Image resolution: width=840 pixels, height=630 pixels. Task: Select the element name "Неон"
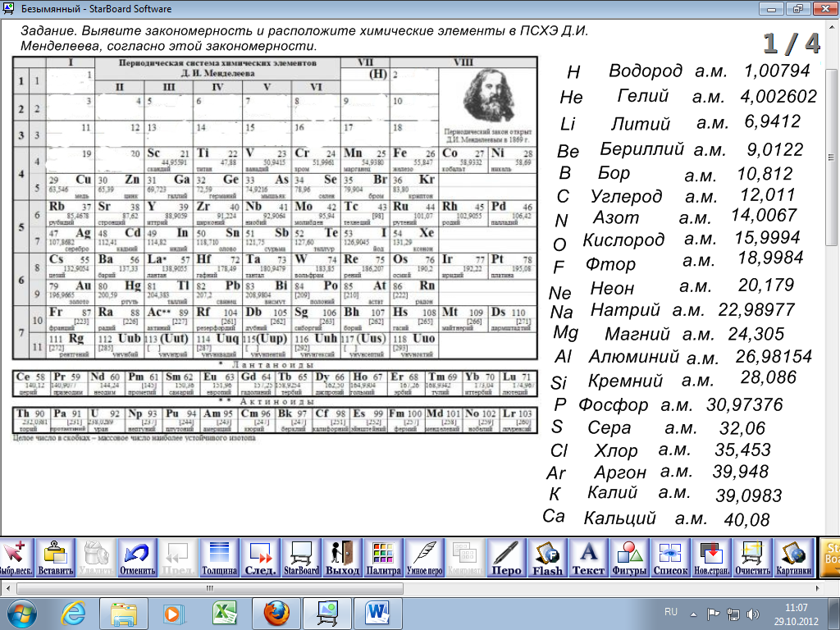pyautogui.click(x=612, y=288)
